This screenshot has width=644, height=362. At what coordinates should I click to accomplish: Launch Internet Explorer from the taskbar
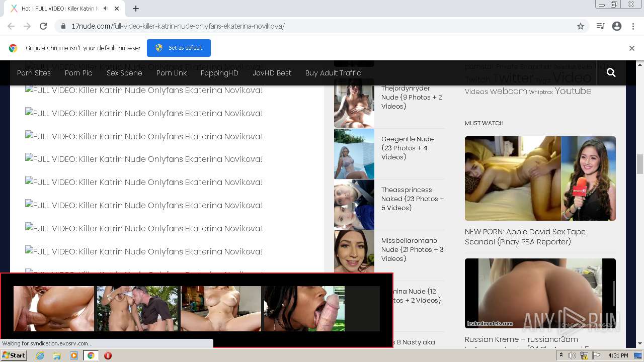pos(40,355)
